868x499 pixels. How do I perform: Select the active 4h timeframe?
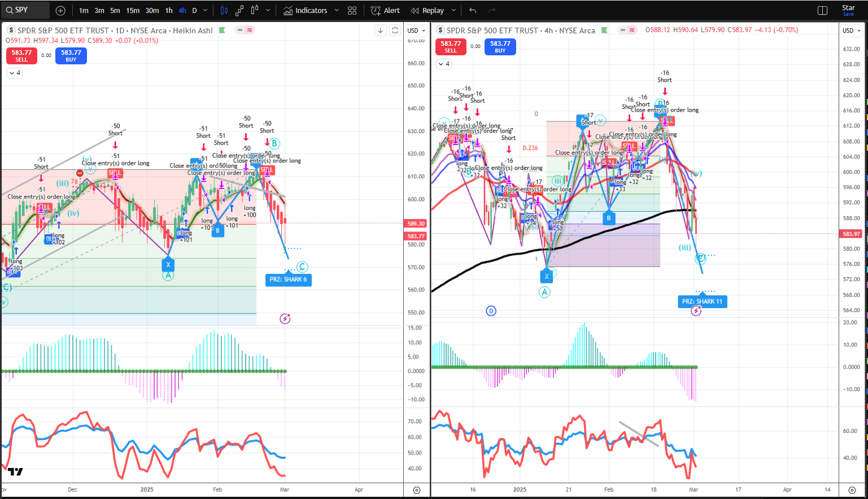[182, 10]
